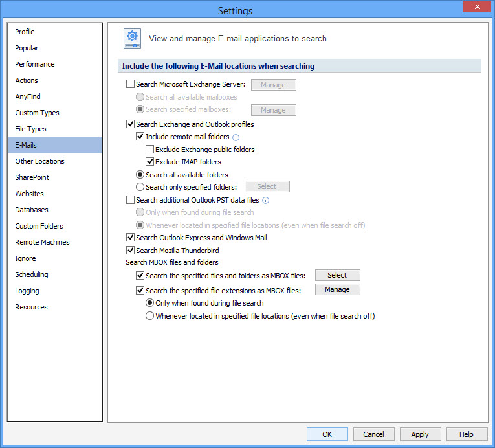Disable Search Mozilla Thunderbird option
Screen dimensions: 495x448
[x=130, y=251]
